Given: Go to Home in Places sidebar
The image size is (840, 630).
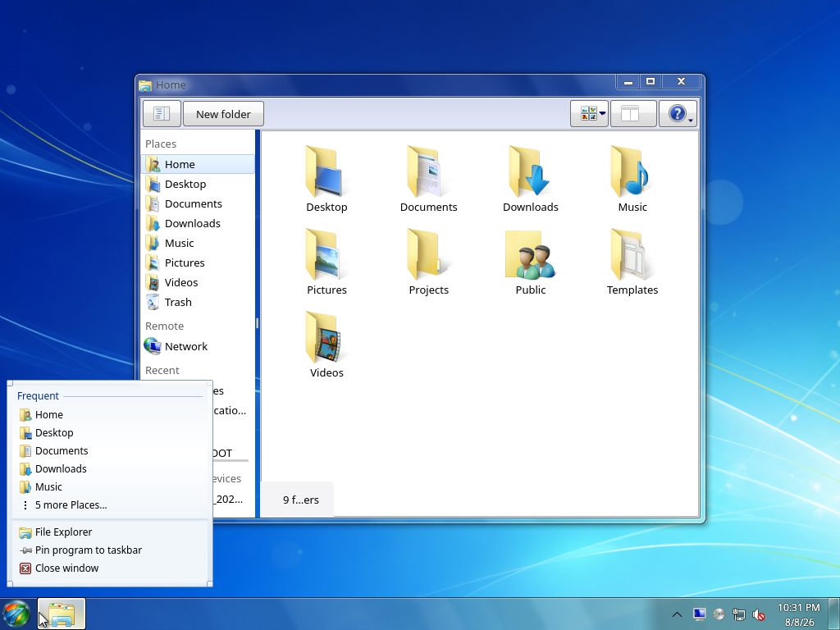Looking at the screenshot, I should (x=198, y=164).
